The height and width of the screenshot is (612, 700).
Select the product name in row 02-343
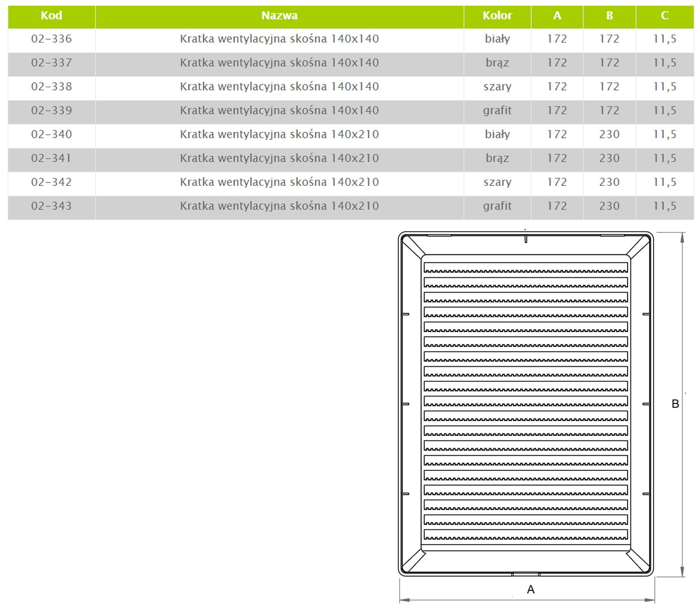279,206
